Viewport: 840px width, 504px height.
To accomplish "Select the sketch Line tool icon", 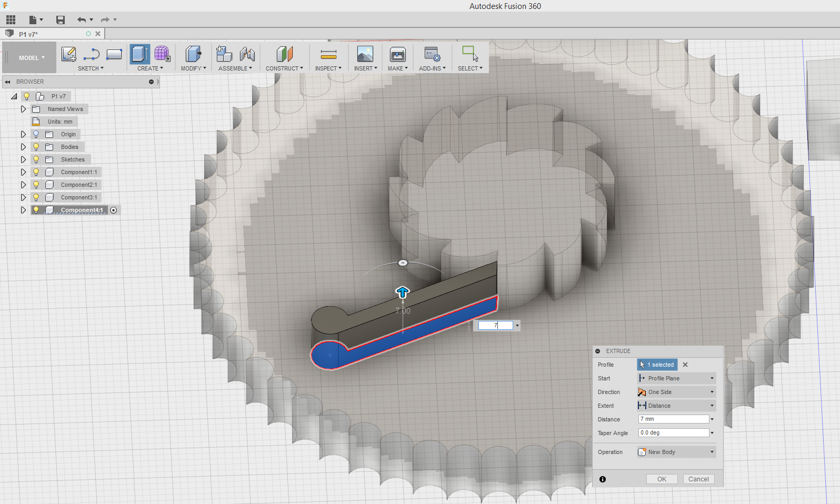I will (x=91, y=54).
